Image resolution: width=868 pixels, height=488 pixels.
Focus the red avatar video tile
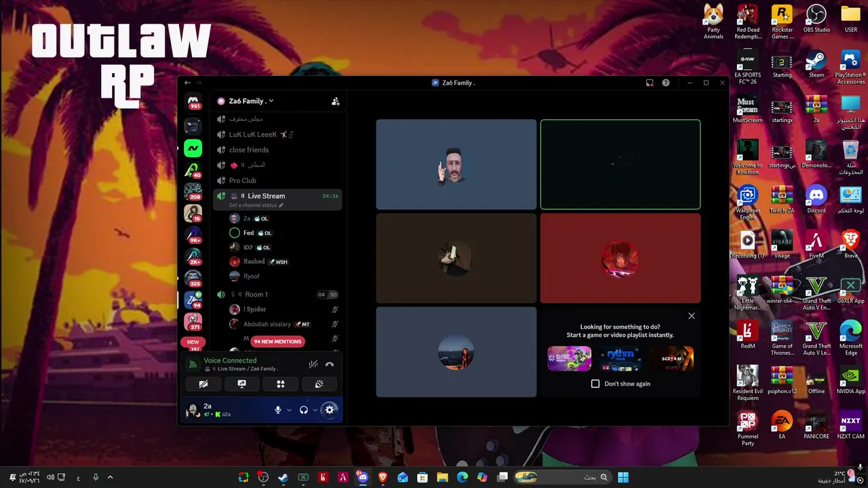pos(620,258)
